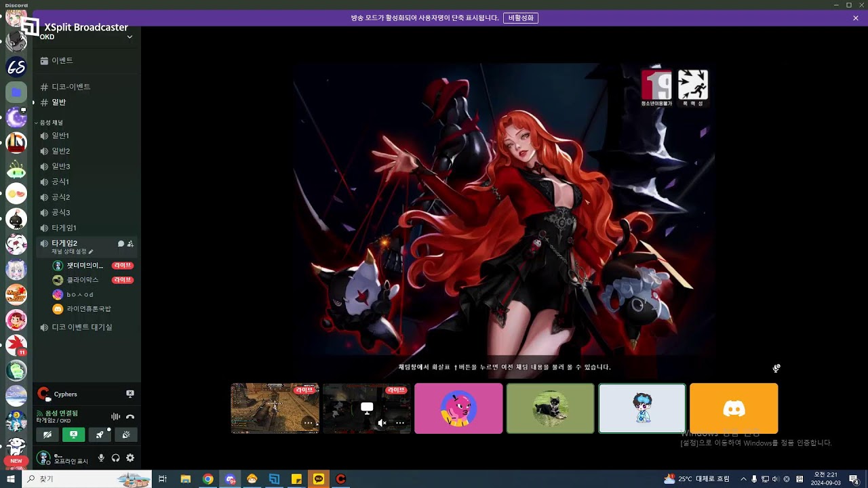The image size is (868, 488).
Task: Click the 찾기 taskbar search box
Action: tap(87, 479)
